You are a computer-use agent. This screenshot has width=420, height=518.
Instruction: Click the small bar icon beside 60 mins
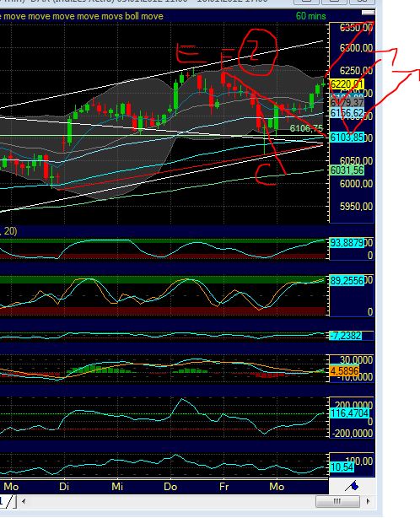point(368,13)
